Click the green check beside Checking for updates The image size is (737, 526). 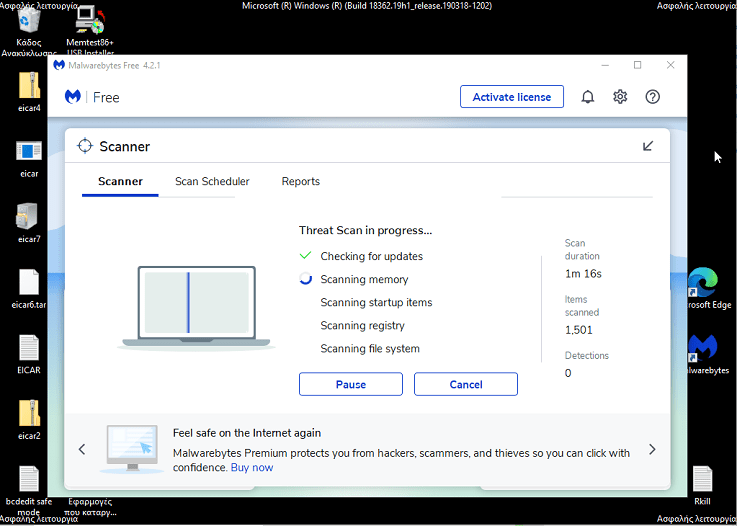(306, 256)
